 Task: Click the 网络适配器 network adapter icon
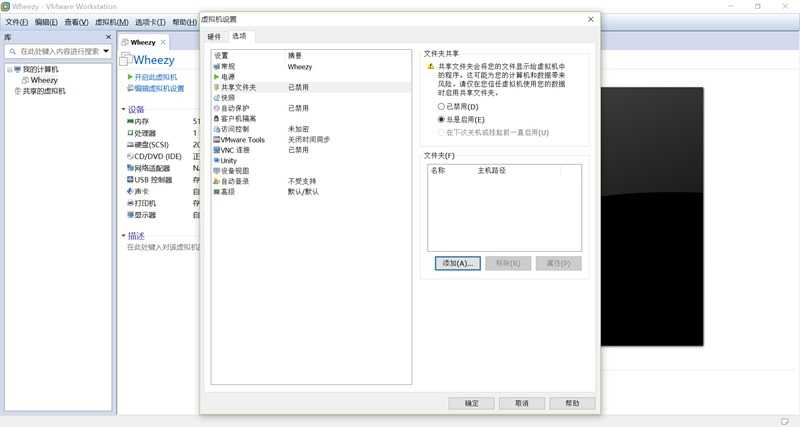point(130,168)
